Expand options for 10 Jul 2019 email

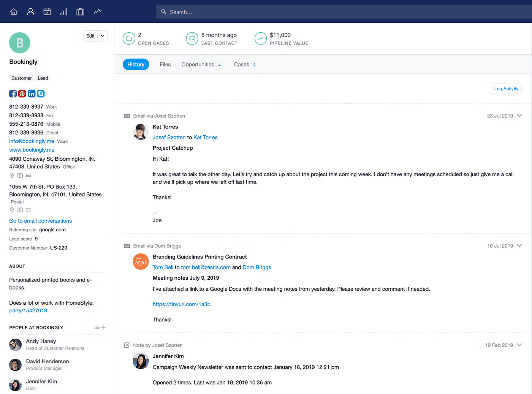click(519, 245)
